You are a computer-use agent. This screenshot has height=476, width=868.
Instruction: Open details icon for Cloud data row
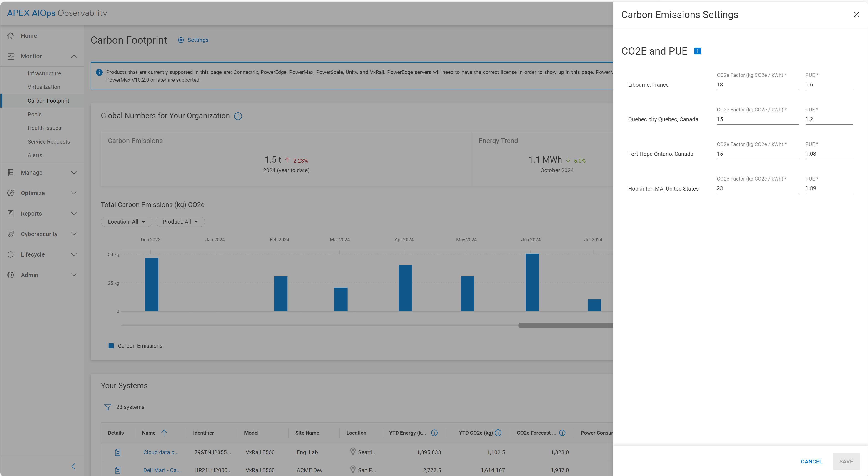coord(118,452)
